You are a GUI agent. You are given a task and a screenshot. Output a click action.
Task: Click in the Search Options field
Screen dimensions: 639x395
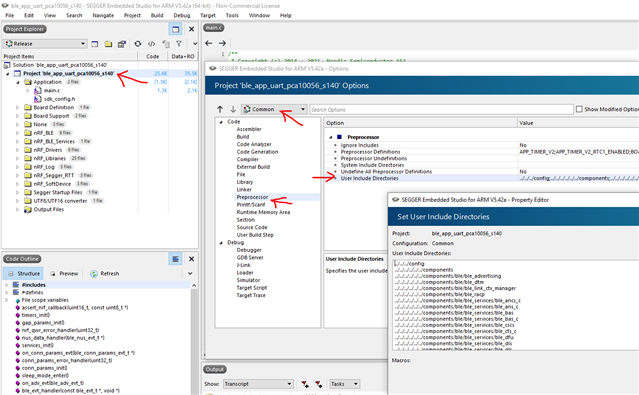441,110
